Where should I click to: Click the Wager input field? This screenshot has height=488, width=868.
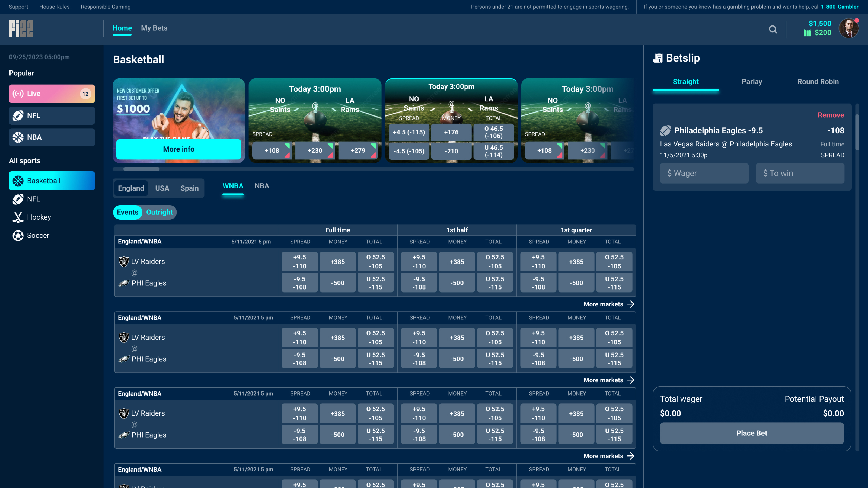(704, 173)
